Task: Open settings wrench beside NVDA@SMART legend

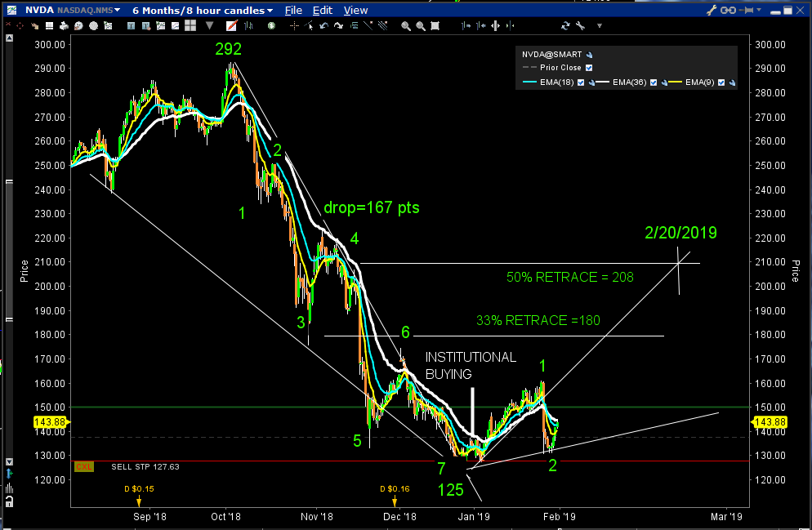Action: pos(589,55)
